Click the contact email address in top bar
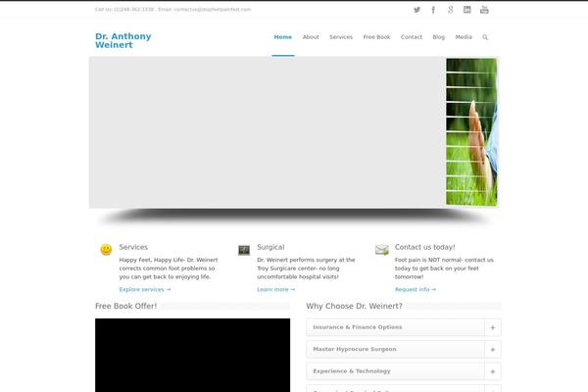The height and width of the screenshot is (392, 588). tap(213, 10)
